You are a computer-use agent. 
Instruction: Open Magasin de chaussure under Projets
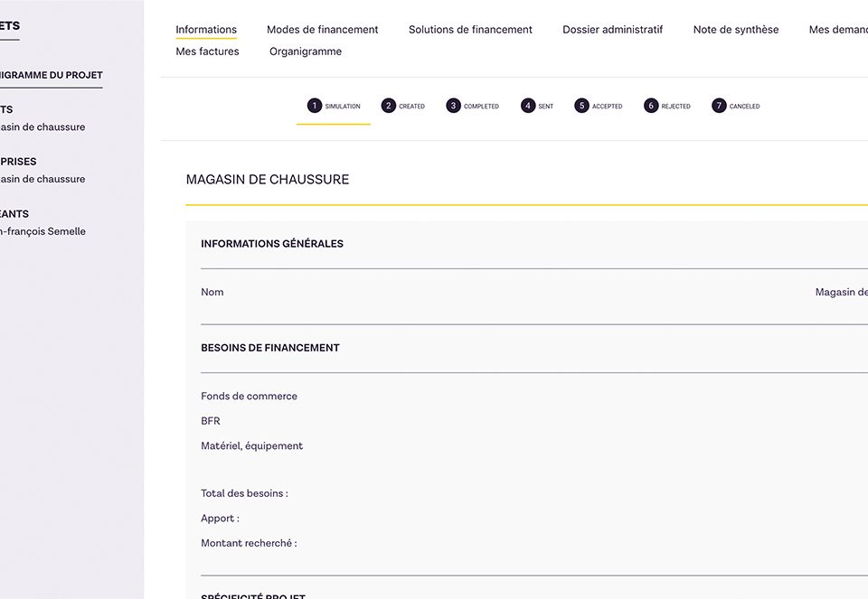(42, 127)
